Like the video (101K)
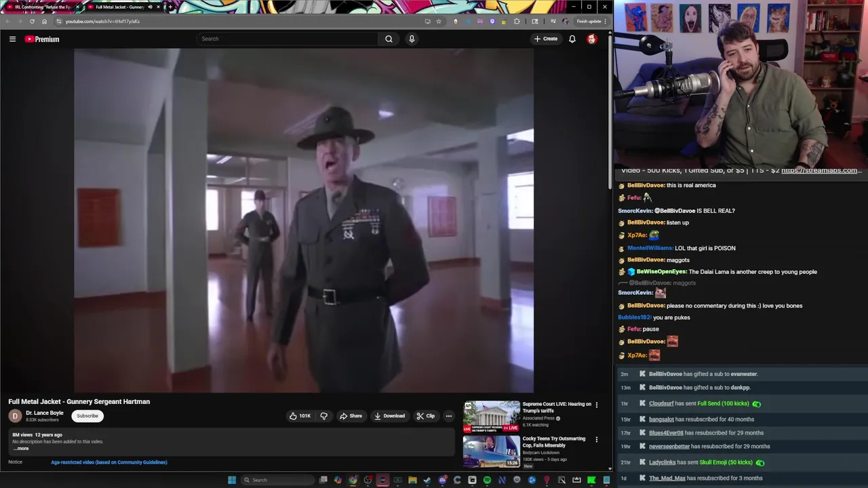Image resolution: width=868 pixels, height=488 pixels. click(x=300, y=416)
